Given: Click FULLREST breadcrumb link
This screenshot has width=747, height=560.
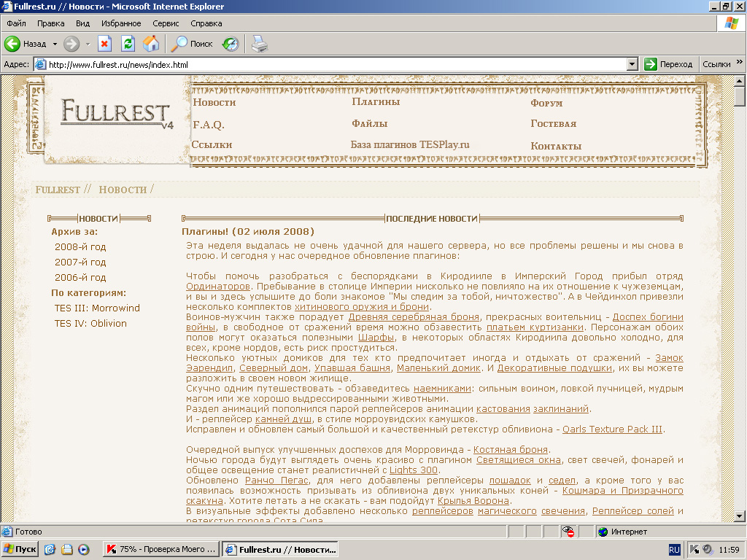Looking at the screenshot, I should point(58,190).
